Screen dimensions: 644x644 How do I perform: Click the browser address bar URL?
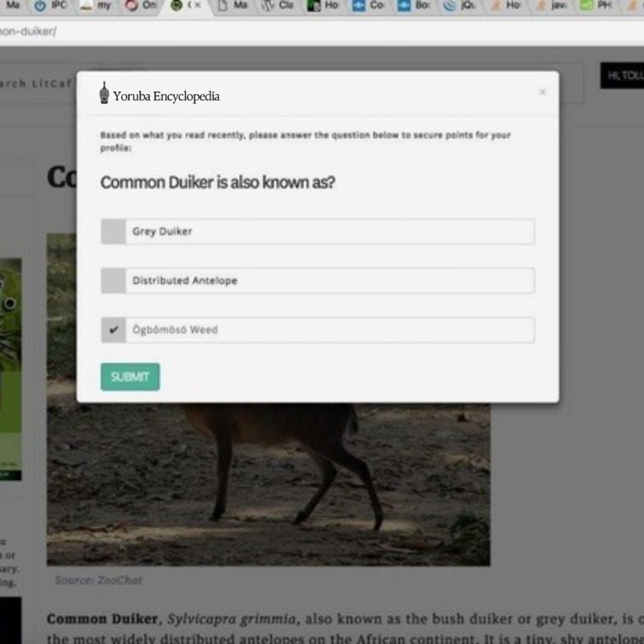28,31
